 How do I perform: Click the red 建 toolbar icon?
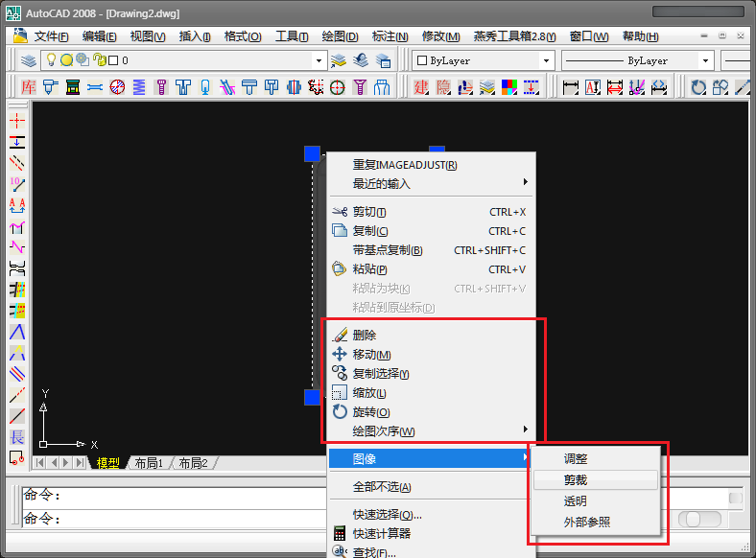pos(421,87)
